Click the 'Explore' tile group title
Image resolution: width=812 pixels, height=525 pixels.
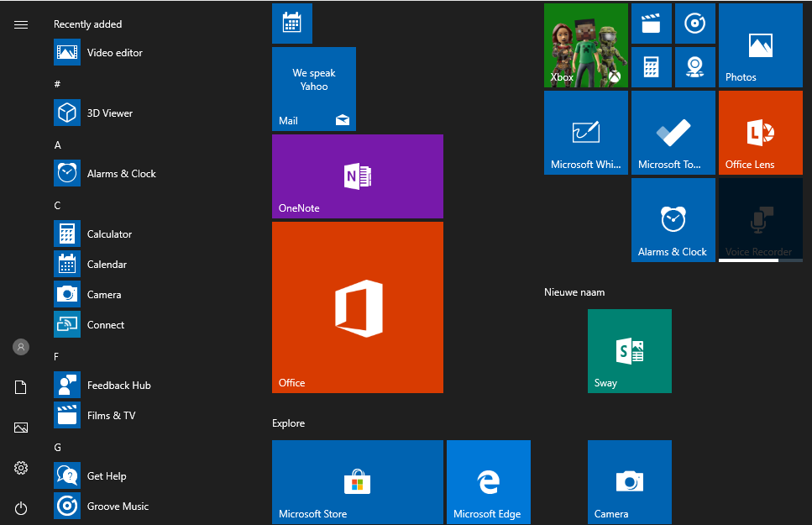pyautogui.click(x=289, y=423)
